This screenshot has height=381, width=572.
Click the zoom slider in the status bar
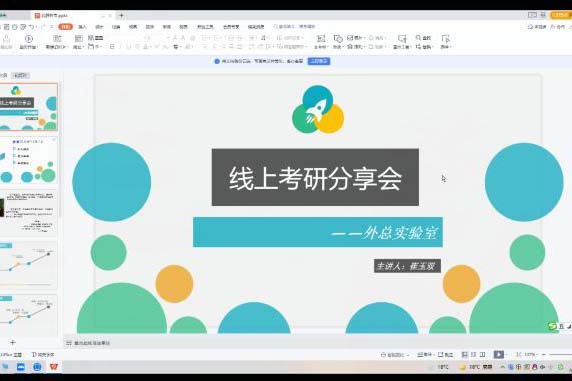pyautogui.click(x=560, y=354)
